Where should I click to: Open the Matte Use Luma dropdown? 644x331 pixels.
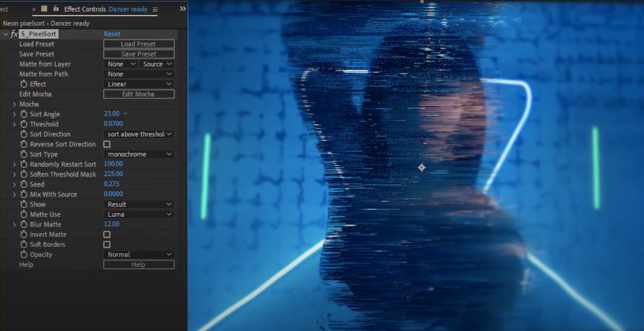pyautogui.click(x=138, y=214)
